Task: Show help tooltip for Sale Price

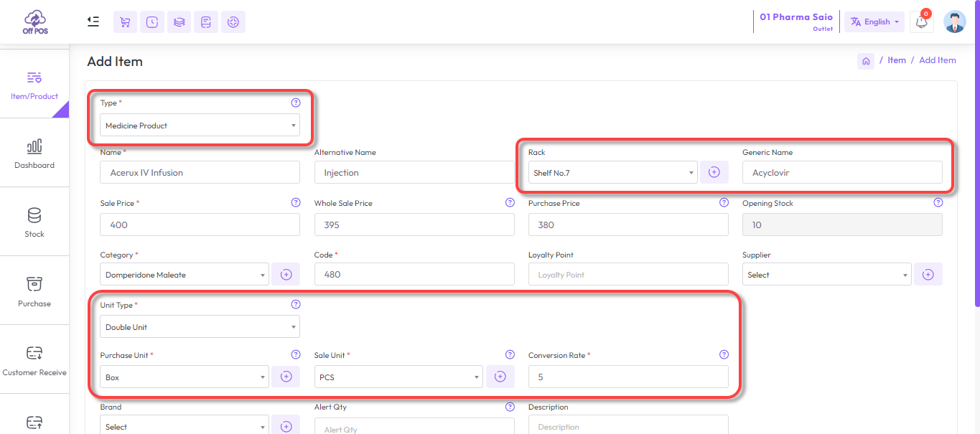Action: [x=296, y=203]
